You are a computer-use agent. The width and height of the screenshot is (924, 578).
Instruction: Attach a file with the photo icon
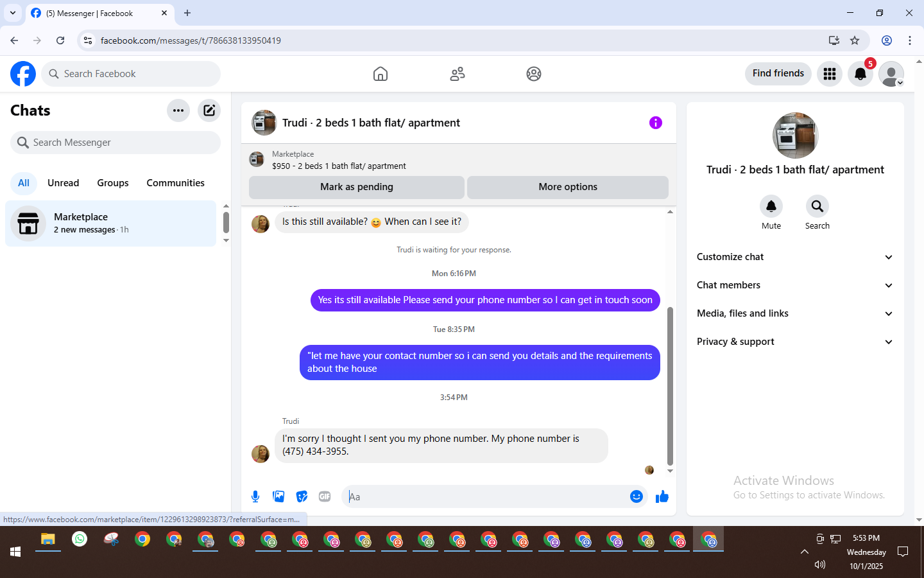tap(278, 496)
